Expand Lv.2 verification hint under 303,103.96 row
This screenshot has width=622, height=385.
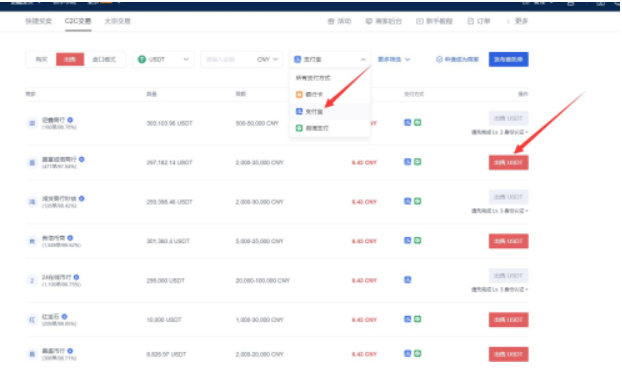pos(499,132)
